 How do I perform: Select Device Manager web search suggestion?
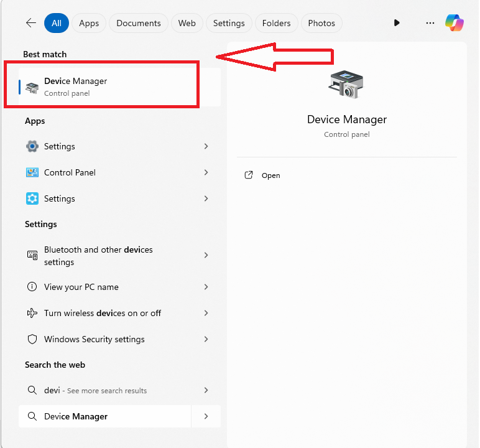(x=104, y=416)
